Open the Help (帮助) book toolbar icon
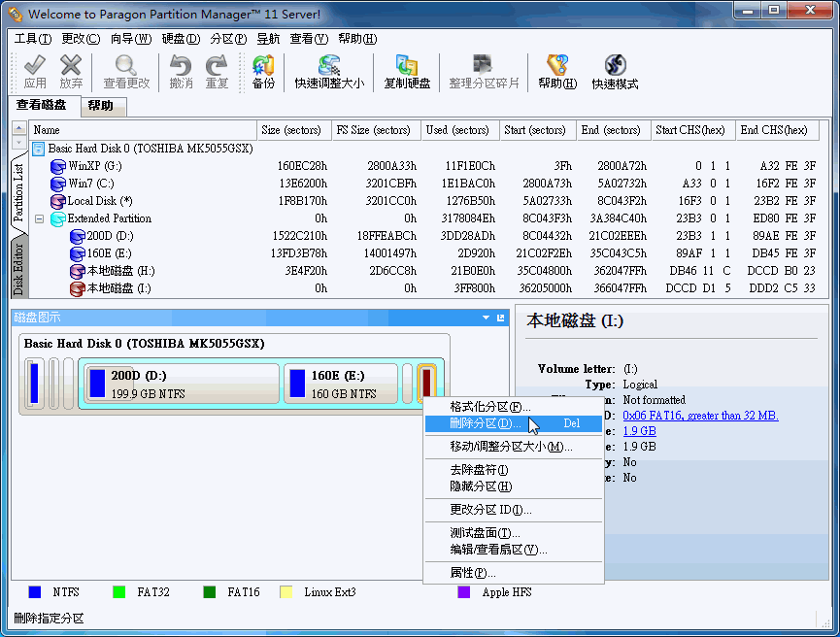The image size is (840, 637). point(557,66)
